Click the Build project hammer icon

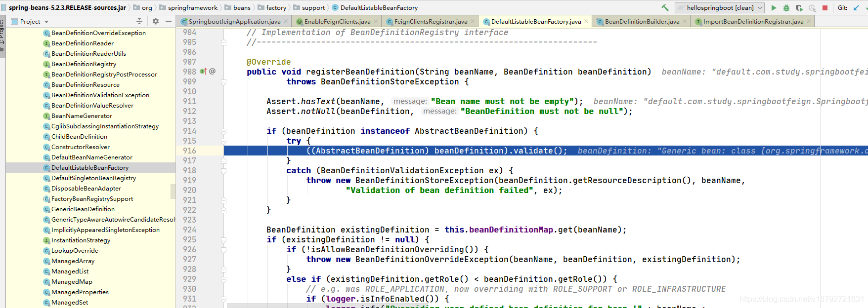point(665,7)
